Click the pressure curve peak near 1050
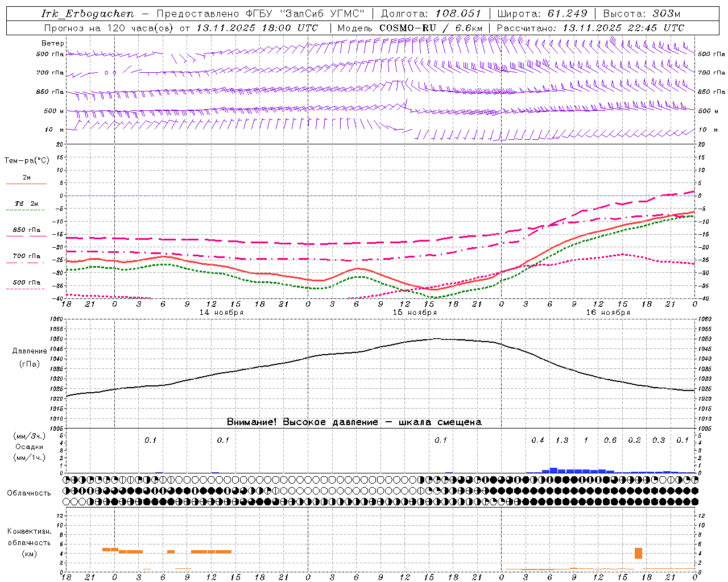 [437, 339]
